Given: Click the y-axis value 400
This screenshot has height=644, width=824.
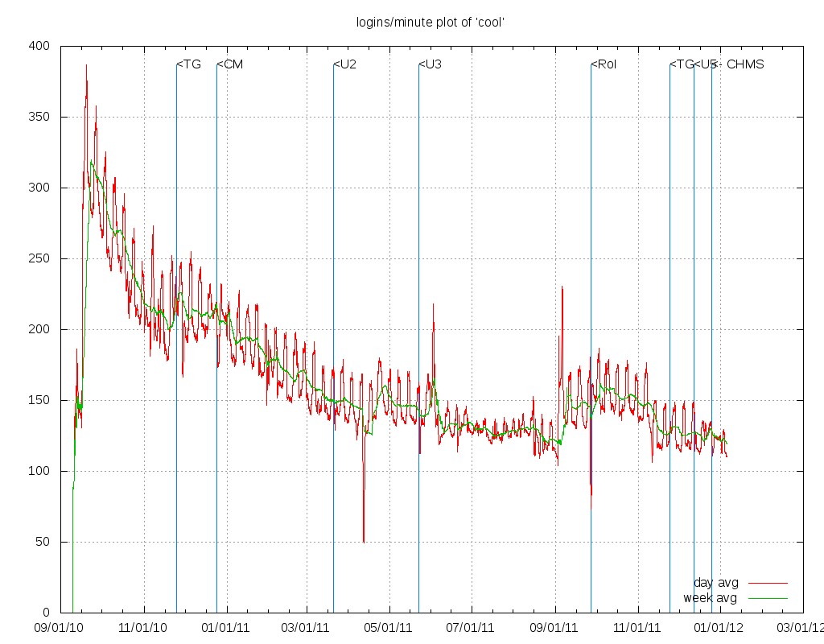Looking at the screenshot, I should (39, 46).
